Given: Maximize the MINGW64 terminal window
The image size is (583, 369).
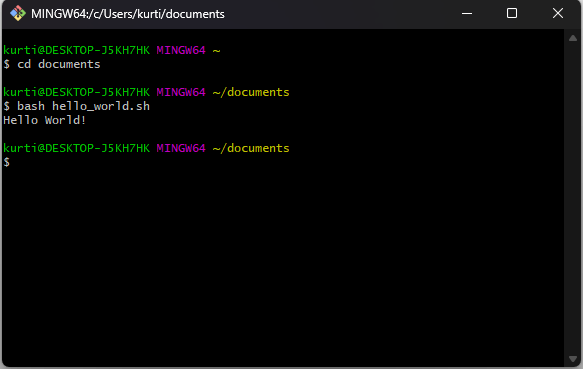Looking at the screenshot, I should pyautogui.click(x=512, y=13).
